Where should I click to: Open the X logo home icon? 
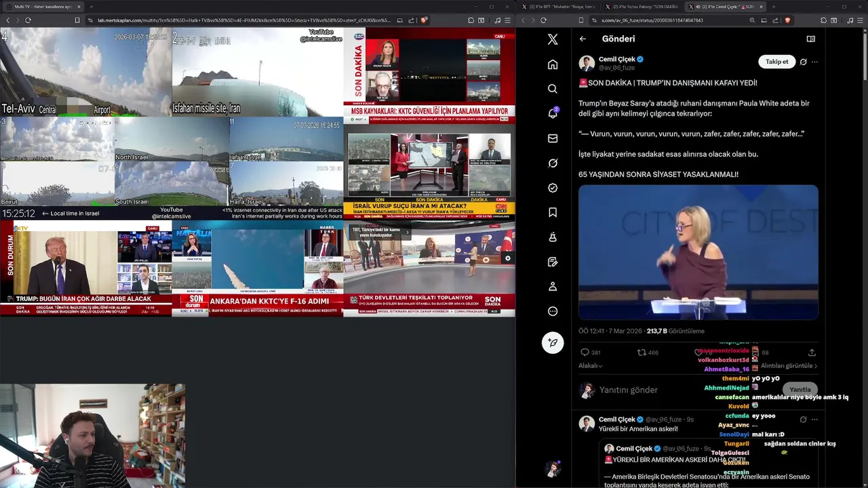553,39
